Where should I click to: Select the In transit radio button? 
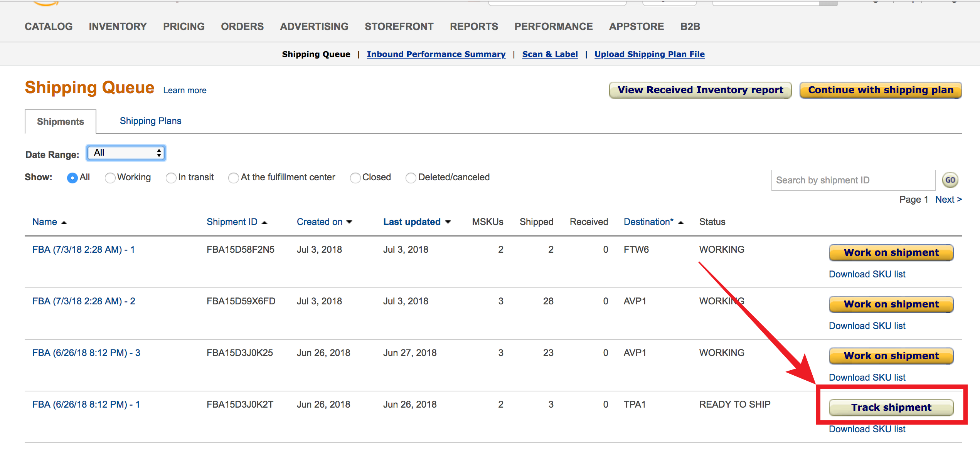171,178
